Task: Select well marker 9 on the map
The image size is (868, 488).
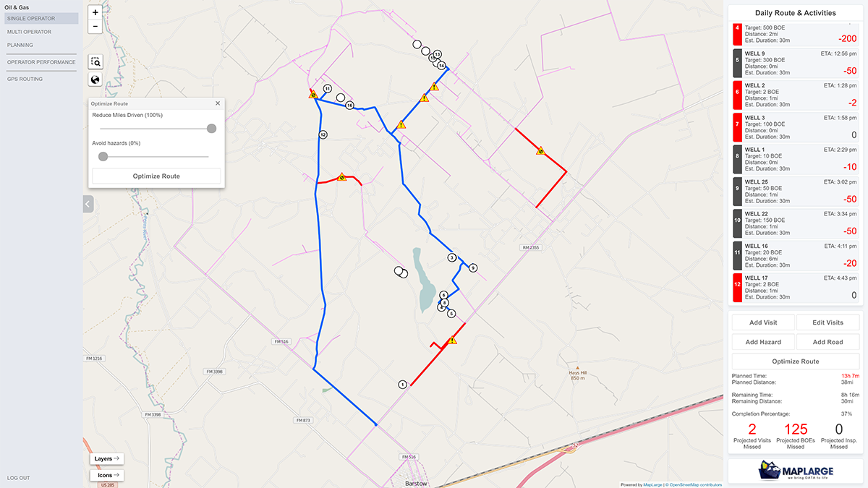Action: click(473, 267)
